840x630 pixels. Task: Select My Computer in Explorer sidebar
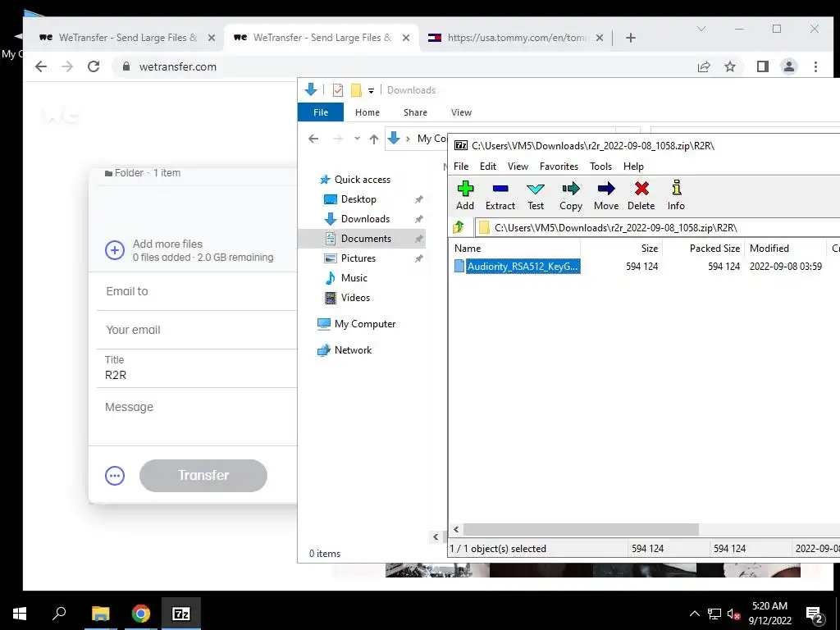click(x=365, y=324)
